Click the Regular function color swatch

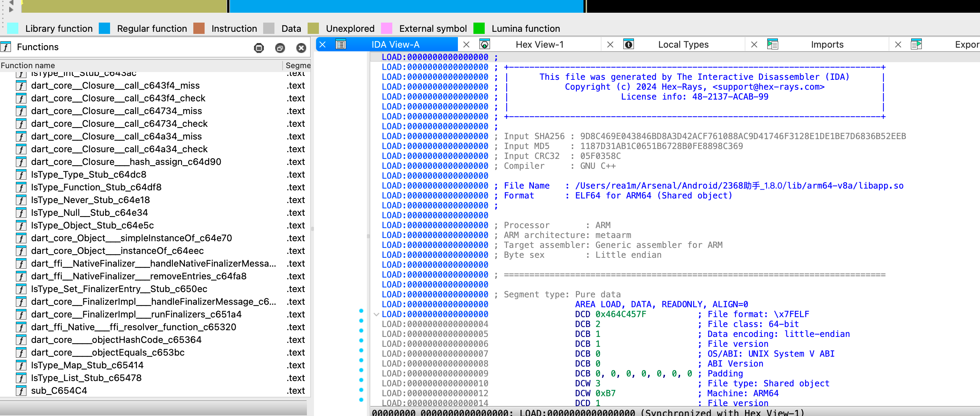104,28
